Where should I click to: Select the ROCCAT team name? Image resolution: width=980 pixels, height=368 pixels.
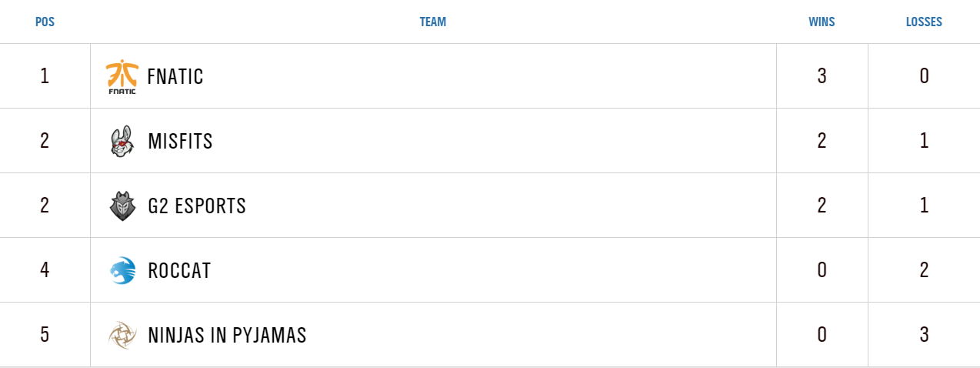coord(179,271)
